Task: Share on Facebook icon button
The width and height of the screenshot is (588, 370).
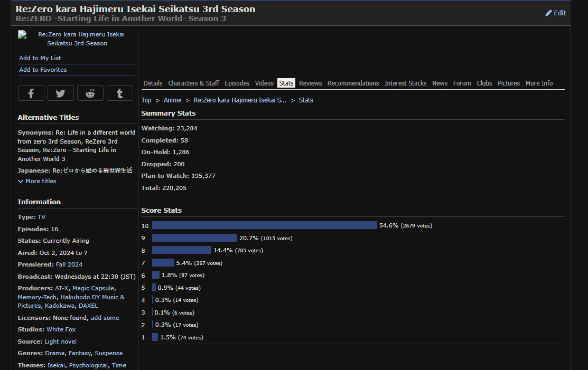Action: tap(31, 93)
